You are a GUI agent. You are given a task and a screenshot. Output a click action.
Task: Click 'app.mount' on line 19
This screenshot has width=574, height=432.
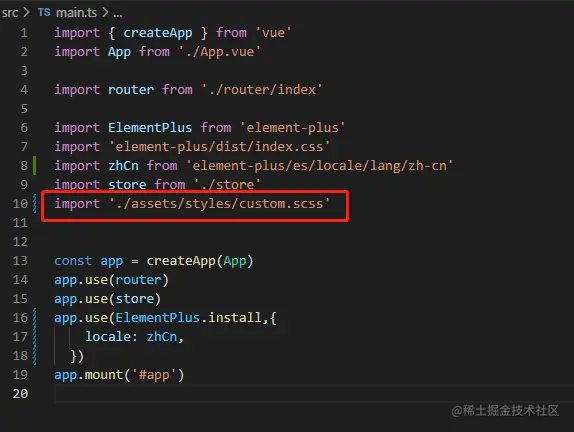(x=88, y=375)
